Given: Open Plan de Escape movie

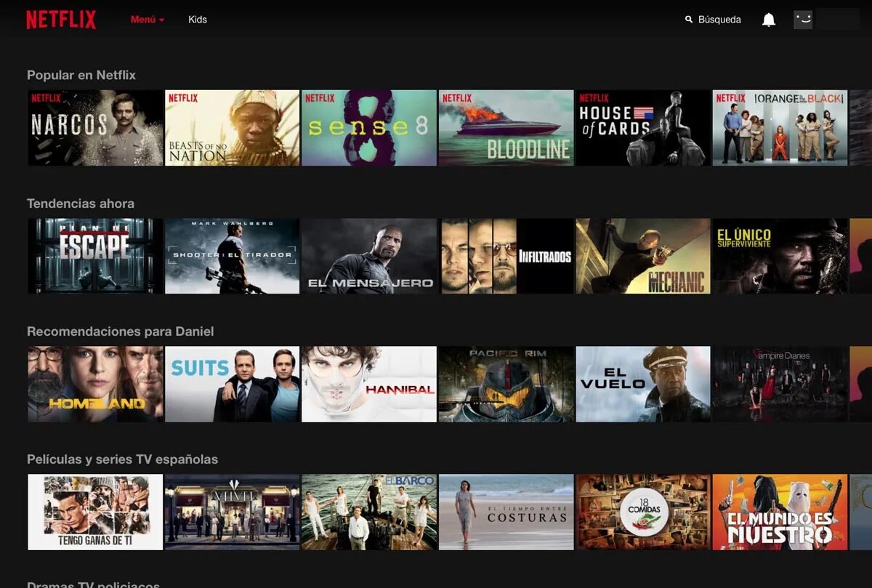Looking at the screenshot, I should tap(95, 256).
